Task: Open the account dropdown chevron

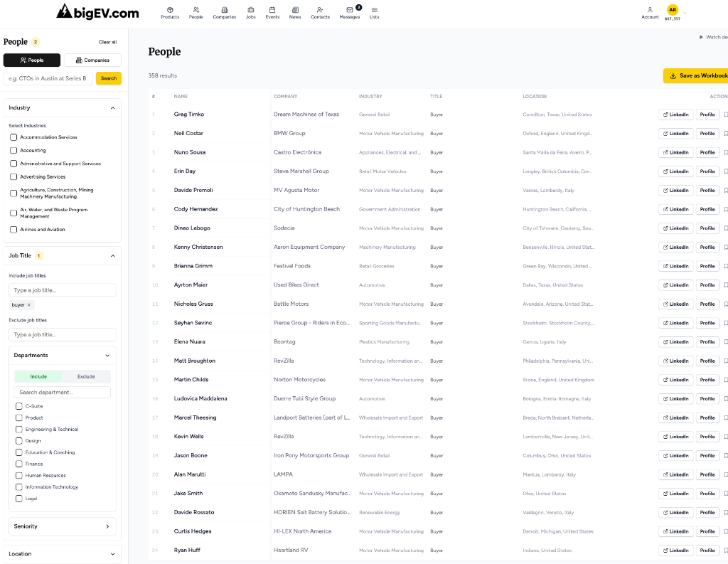Action: tap(685, 13)
